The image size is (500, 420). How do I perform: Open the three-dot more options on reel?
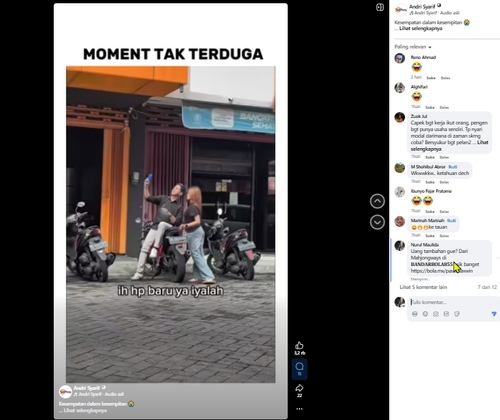click(299, 409)
